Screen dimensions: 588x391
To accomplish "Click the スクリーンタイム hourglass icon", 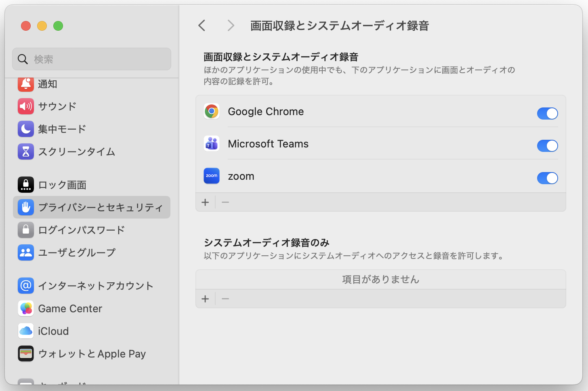I will click(x=26, y=151).
